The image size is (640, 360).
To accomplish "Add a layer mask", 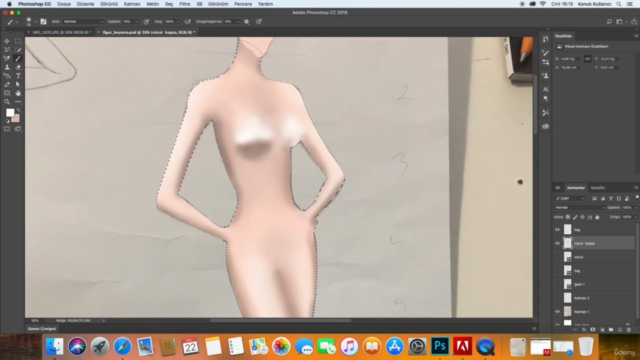I will tap(593, 329).
